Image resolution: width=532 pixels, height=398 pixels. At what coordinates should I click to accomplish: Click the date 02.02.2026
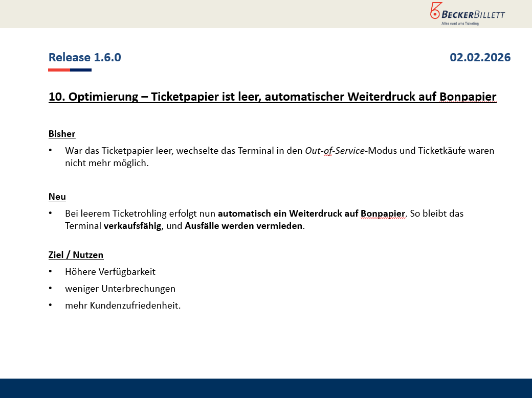[480, 57]
